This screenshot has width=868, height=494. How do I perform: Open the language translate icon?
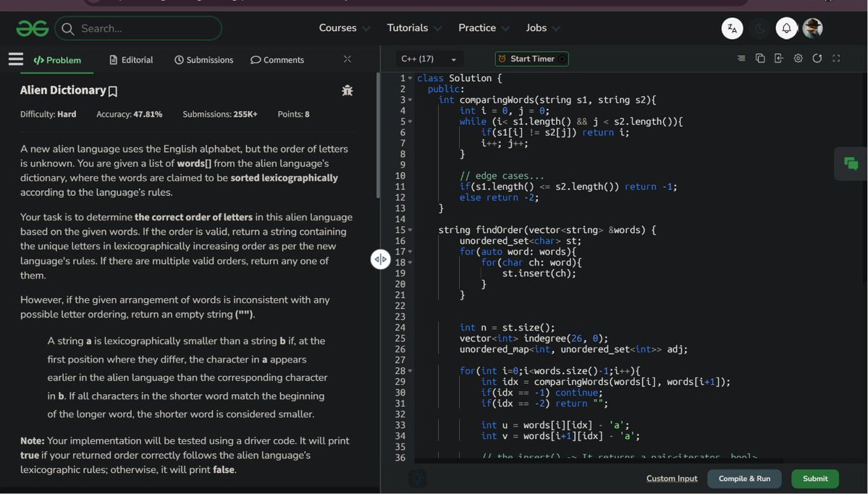point(732,28)
